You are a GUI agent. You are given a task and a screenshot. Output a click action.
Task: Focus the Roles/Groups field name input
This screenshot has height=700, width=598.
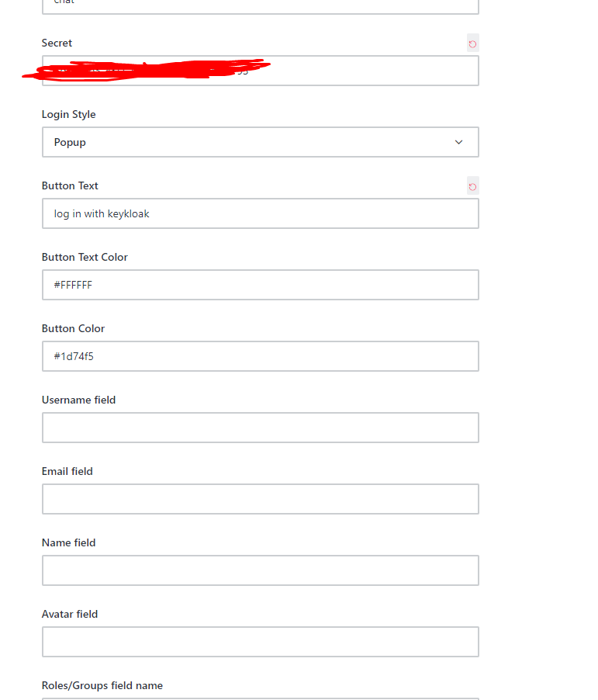[x=260, y=697]
